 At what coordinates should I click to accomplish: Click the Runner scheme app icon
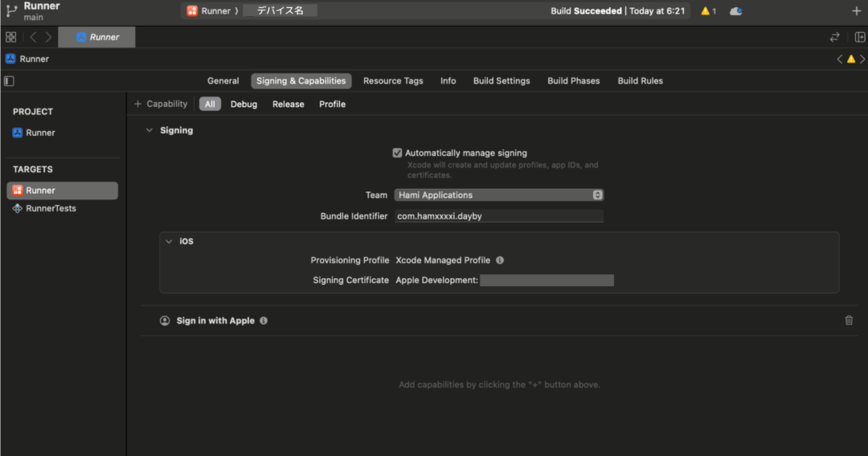192,11
